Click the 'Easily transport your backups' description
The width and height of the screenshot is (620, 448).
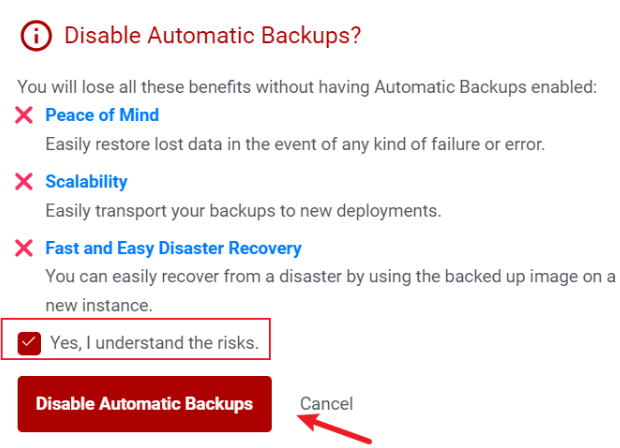(x=243, y=211)
